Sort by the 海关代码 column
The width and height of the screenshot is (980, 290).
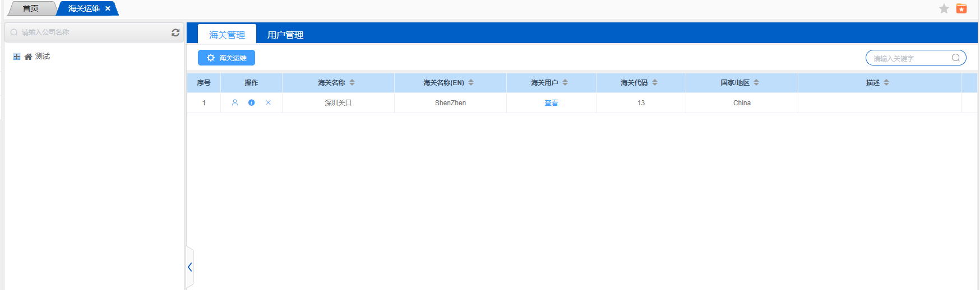[x=655, y=82]
